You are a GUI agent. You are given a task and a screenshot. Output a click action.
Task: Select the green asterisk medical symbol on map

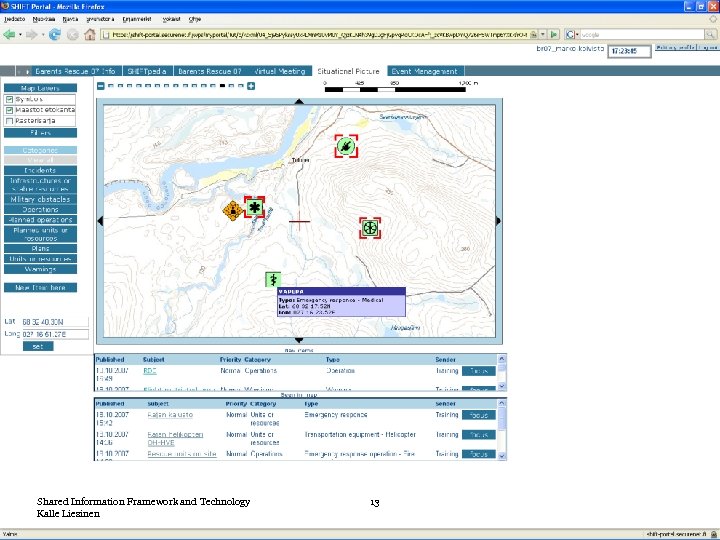pyautogui.click(x=254, y=207)
